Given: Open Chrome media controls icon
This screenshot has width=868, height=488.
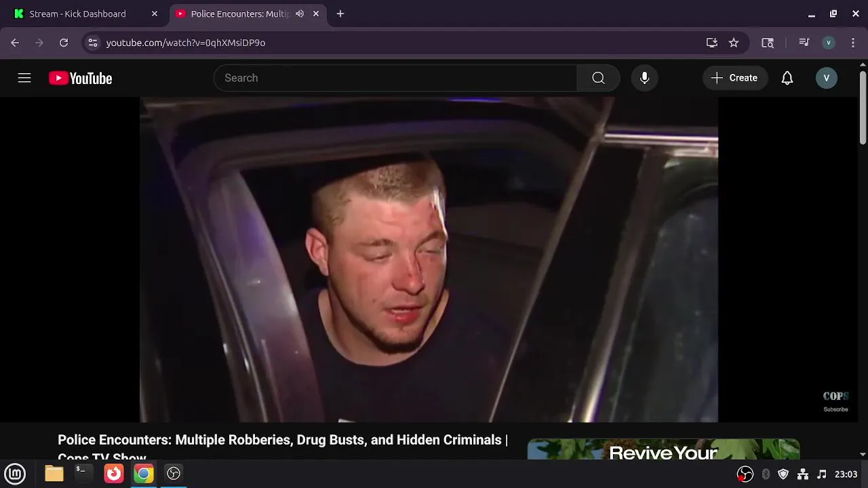Looking at the screenshot, I should point(804,43).
